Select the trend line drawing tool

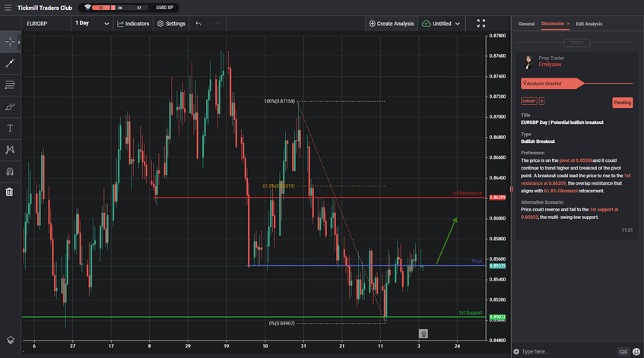click(10, 63)
